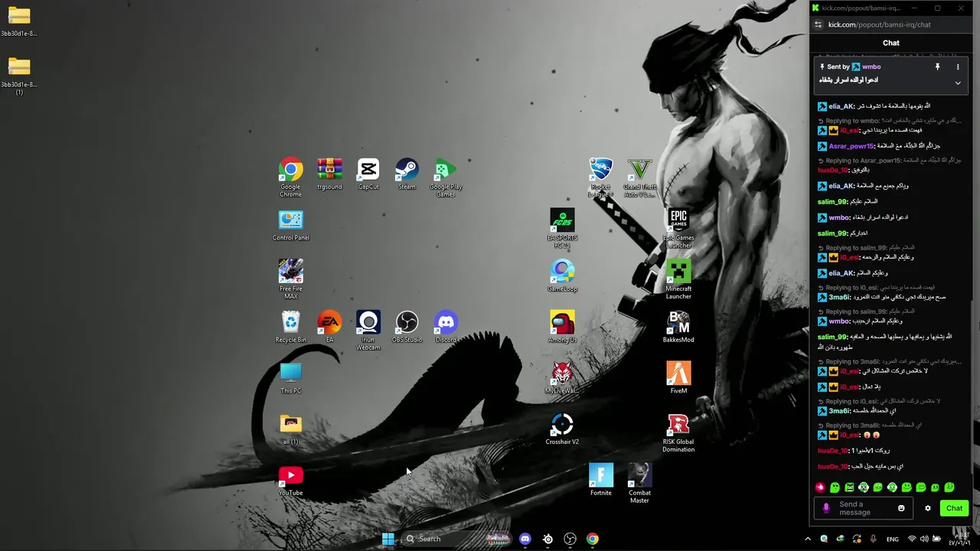Screen dimensions: 980x551
Task: Select the BakkesMod desktop shortcut
Action: click(678, 327)
